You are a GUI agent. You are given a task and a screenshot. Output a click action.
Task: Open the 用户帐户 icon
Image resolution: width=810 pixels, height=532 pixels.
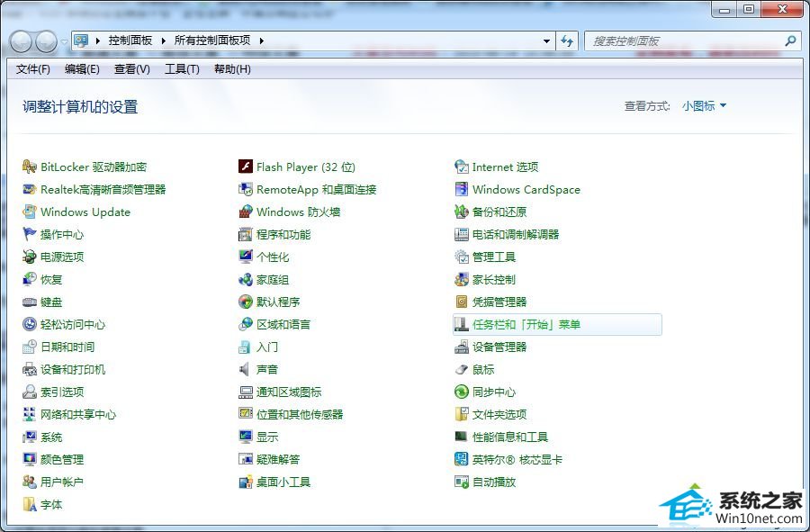[30, 482]
